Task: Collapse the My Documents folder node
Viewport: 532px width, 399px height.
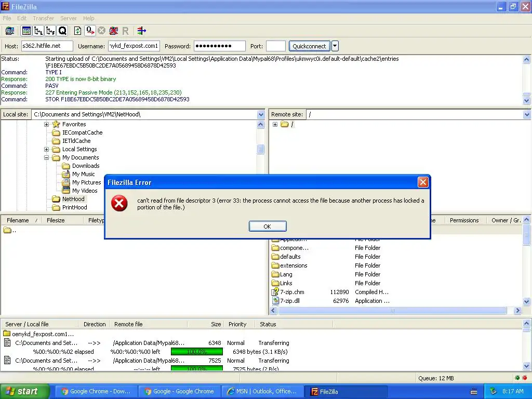Action: [46, 158]
